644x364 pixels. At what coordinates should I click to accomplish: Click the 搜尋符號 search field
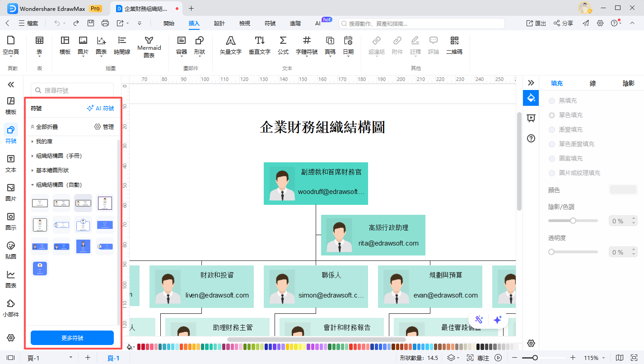[72, 90]
